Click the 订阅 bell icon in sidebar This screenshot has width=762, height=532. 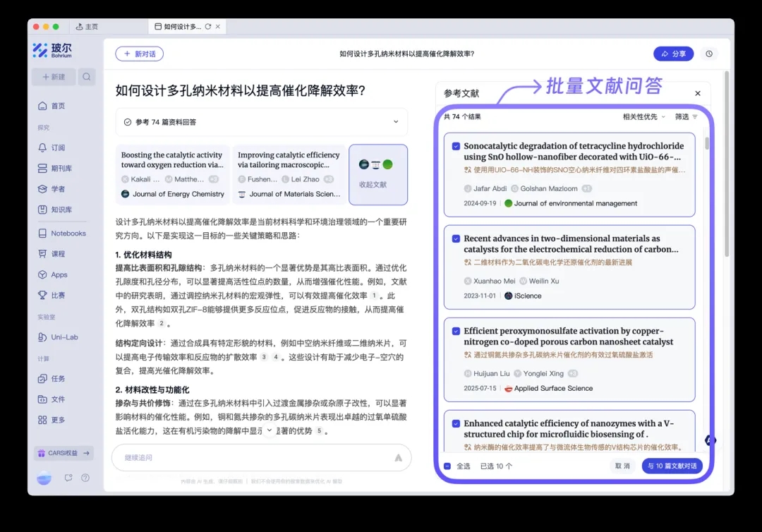click(42, 147)
